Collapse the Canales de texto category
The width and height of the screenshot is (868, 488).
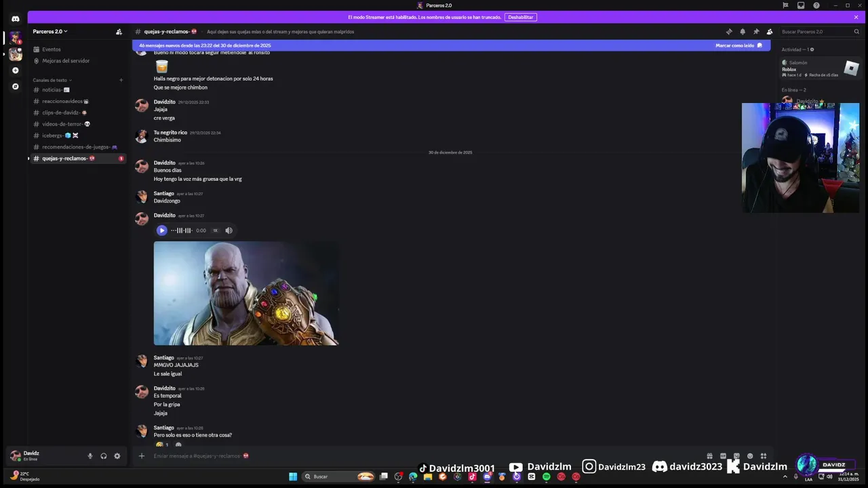point(52,80)
